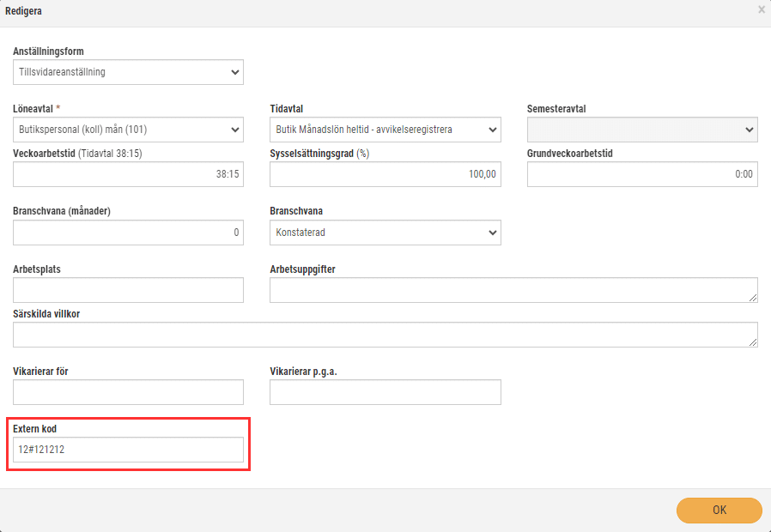Screen dimensions: 771x532
Task: Click the Branschvana (månader) number field
Action: tap(128, 233)
